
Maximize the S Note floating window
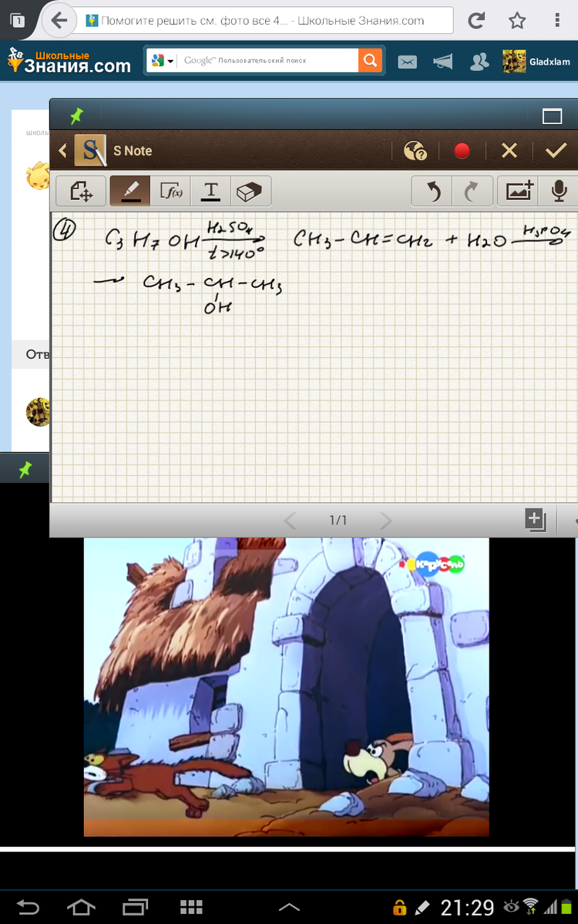(x=552, y=116)
